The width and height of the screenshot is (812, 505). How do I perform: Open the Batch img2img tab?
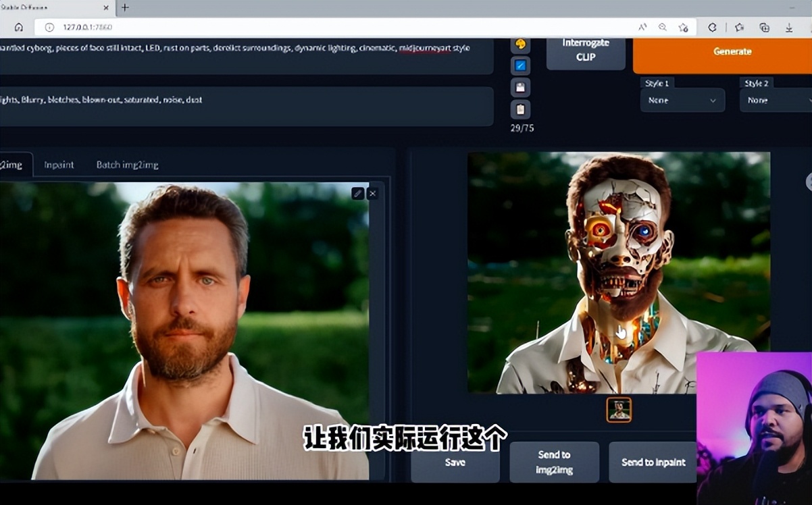(x=126, y=164)
